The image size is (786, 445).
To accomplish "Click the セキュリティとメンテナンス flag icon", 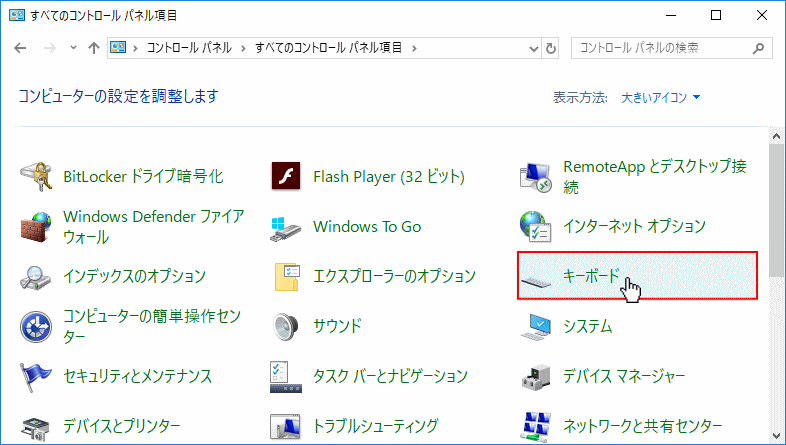I will click(36, 377).
